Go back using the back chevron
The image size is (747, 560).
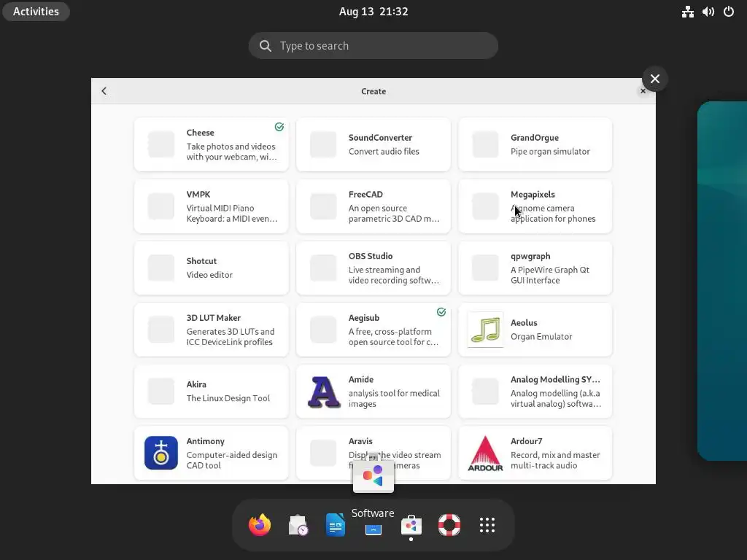104,91
